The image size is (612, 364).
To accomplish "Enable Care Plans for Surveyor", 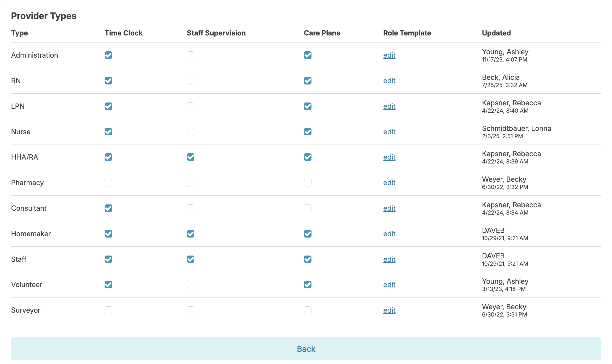I will pos(308,310).
